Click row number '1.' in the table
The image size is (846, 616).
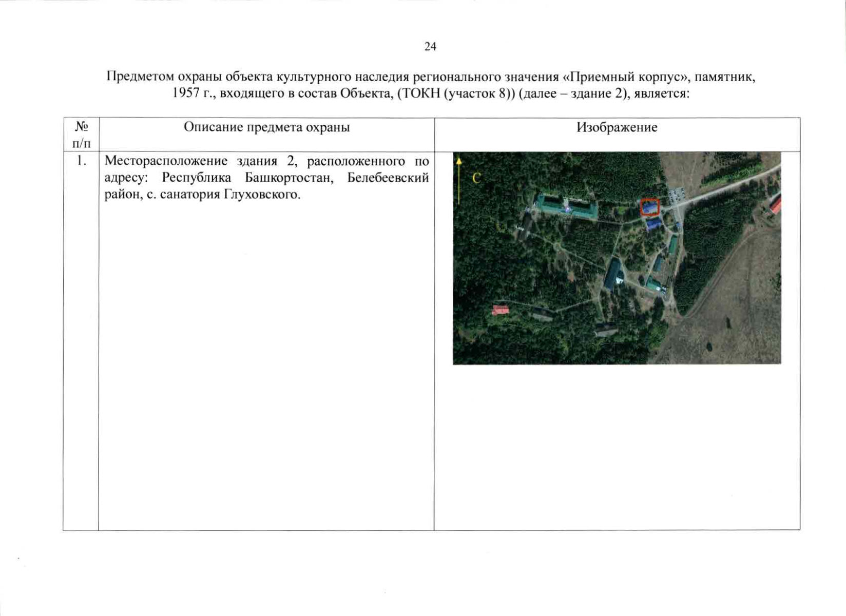point(81,161)
